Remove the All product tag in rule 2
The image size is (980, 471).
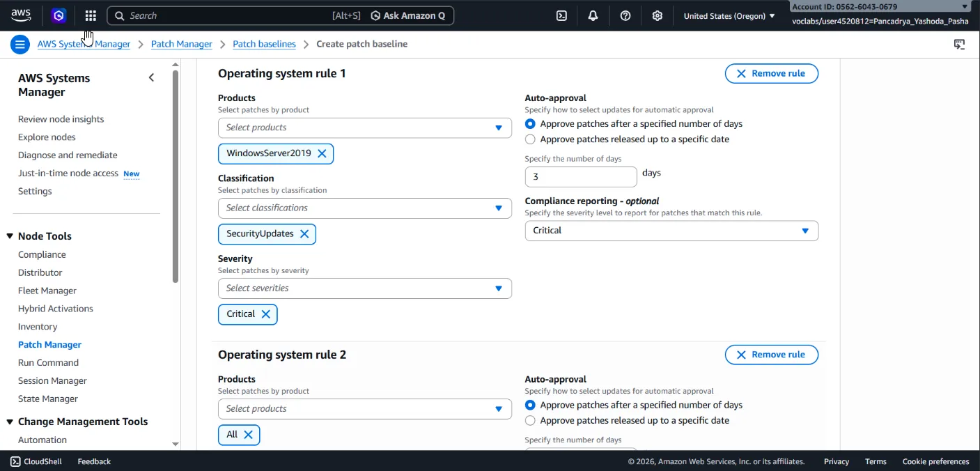pos(248,435)
